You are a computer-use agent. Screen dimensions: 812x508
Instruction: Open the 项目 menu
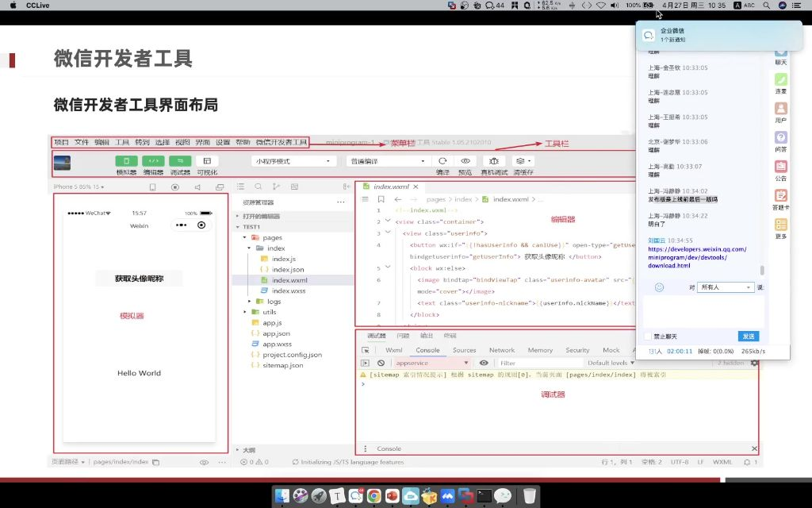coord(61,142)
